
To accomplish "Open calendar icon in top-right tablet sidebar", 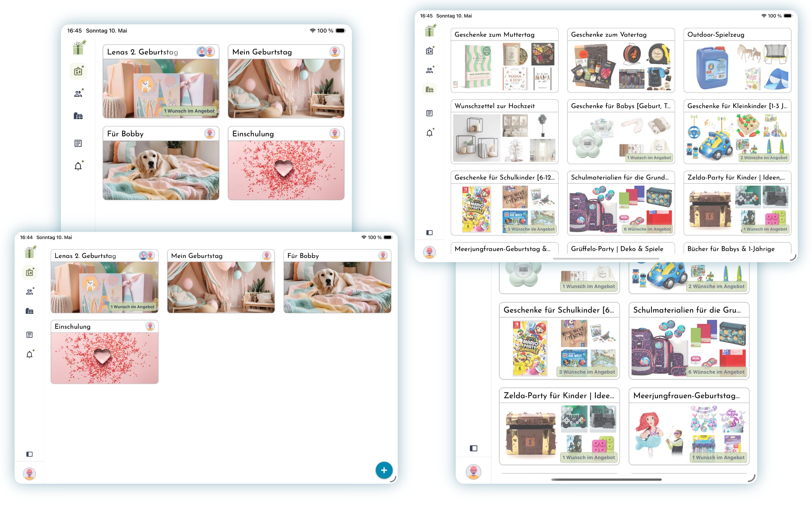I will pos(429,51).
